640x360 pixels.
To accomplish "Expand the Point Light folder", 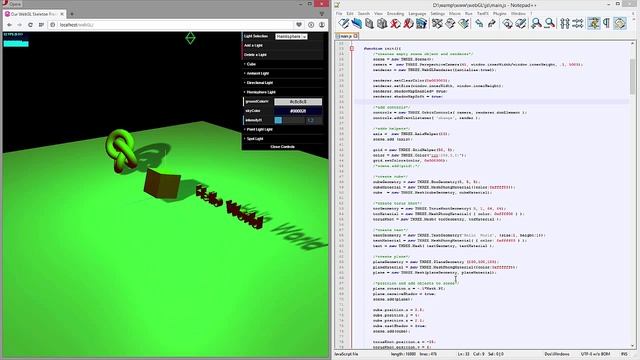I will [x=283, y=129].
